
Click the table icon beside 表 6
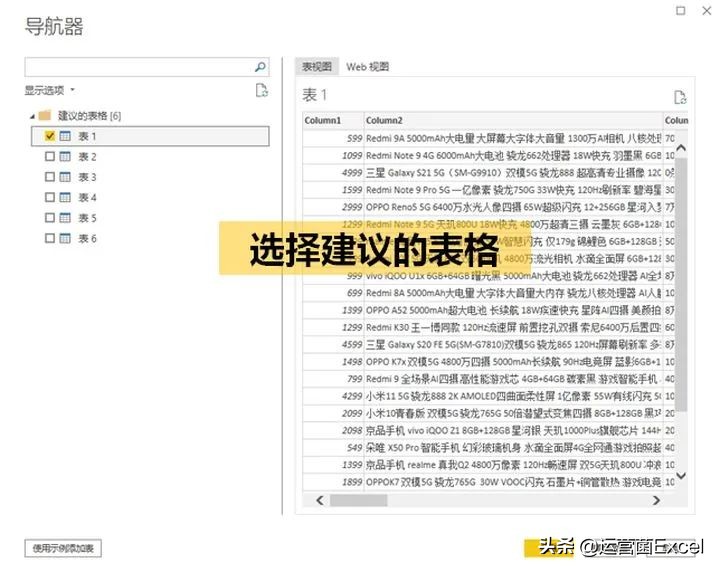(x=65, y=238)
